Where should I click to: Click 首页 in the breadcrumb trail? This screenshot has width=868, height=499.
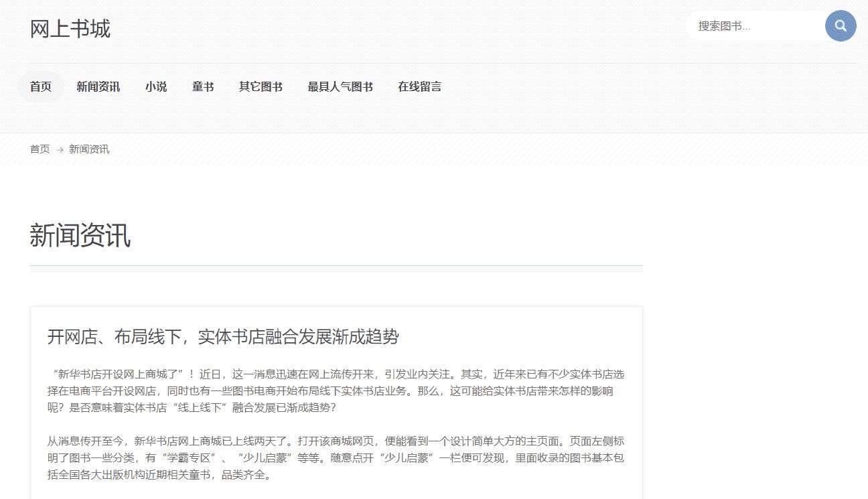click(x=40, y=149)
